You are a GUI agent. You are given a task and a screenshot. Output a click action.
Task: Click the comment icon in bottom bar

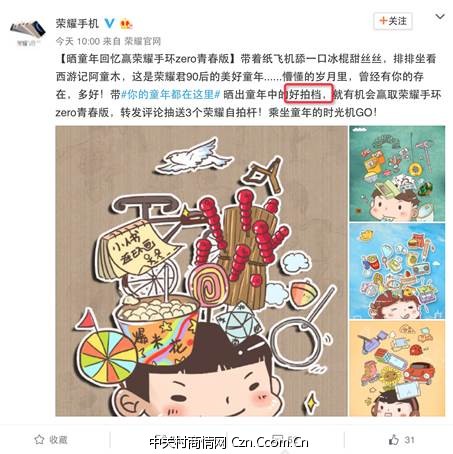point(277,439)
